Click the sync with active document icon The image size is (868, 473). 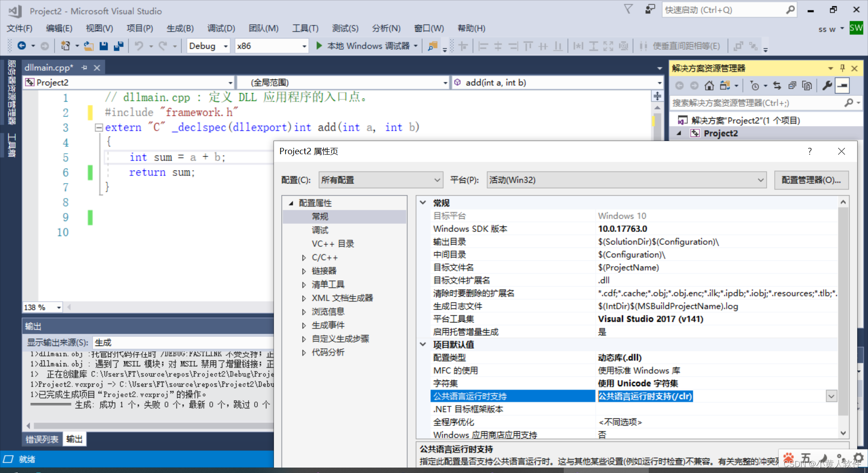(x=777, y=85)
